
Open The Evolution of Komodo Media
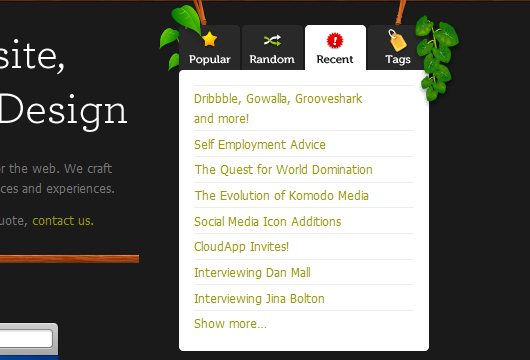pos(282,196)
